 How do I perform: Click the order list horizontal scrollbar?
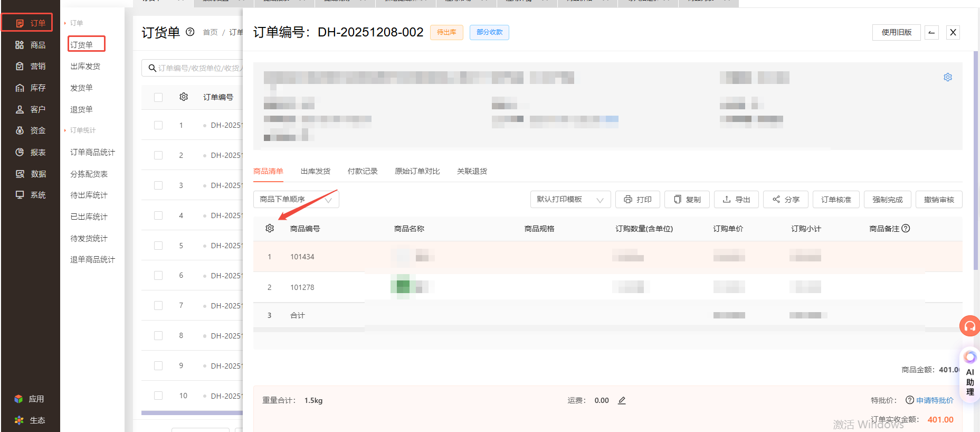pos(192,413)
